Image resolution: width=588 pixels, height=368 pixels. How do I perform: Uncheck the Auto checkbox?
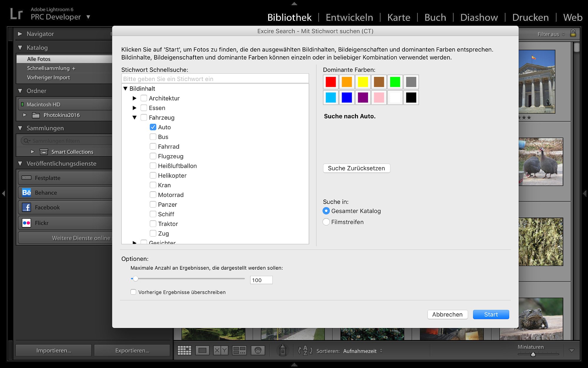153,127
